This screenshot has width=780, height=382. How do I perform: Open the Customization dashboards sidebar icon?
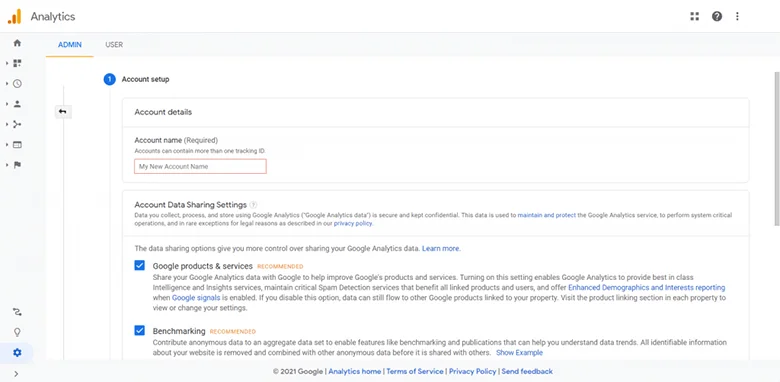point(17,63)
